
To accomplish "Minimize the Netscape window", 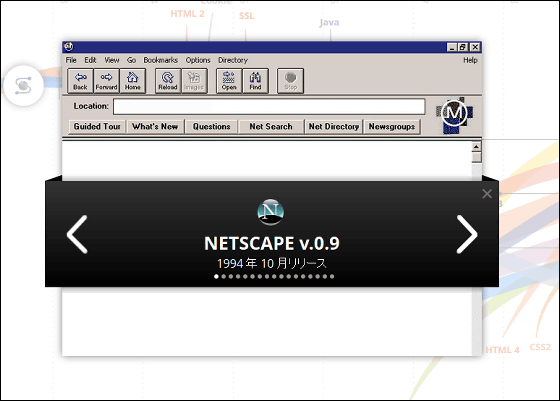I will click(x=452, y=47).
